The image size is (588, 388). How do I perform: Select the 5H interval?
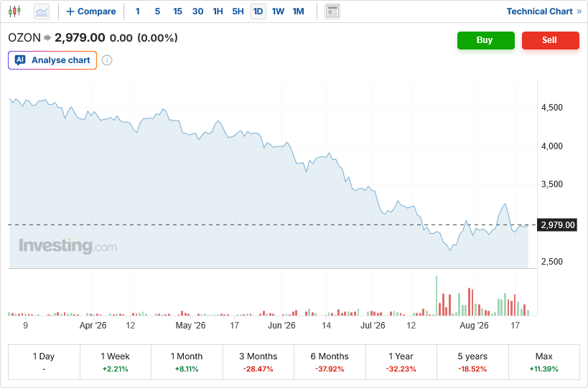238,11
